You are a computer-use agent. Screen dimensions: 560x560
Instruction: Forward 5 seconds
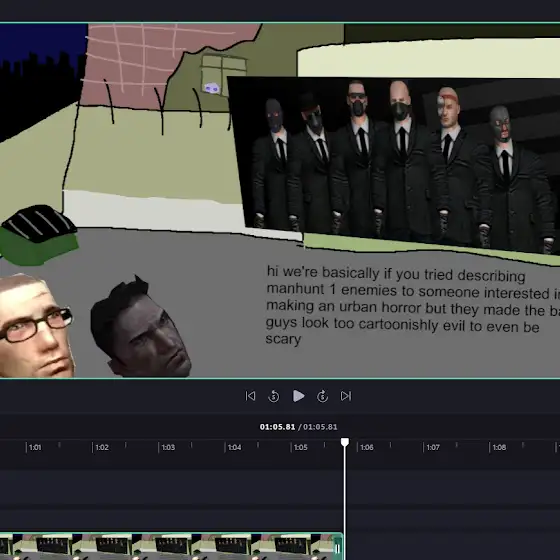pos(322,396)
